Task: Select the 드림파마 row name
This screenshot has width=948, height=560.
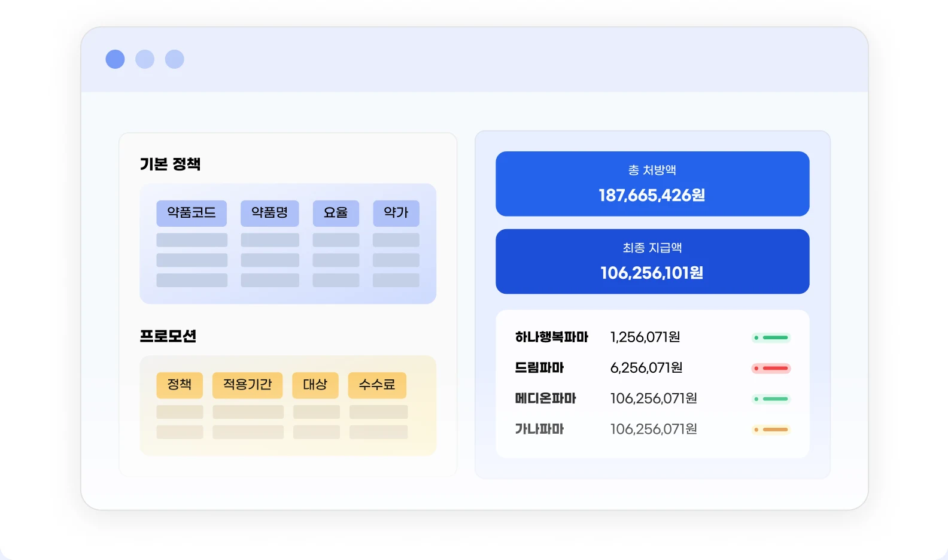Action: 539,368
